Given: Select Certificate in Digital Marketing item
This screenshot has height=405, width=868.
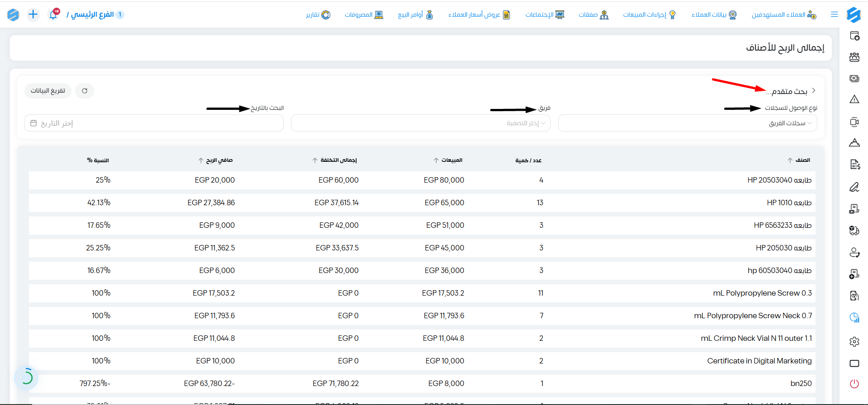Looking at the screenshot, I should click(759, 361).
